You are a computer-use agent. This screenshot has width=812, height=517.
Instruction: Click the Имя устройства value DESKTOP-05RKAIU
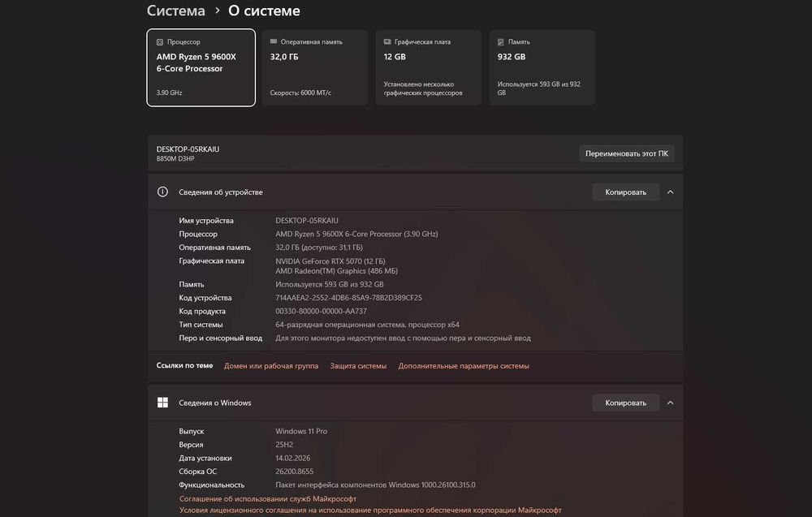307,221
